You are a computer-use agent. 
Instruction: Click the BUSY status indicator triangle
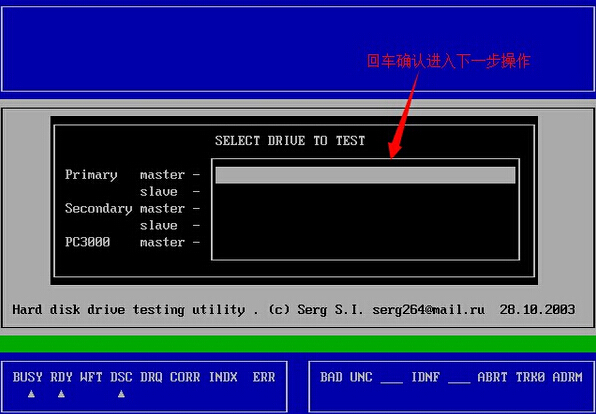click(32, 394)
